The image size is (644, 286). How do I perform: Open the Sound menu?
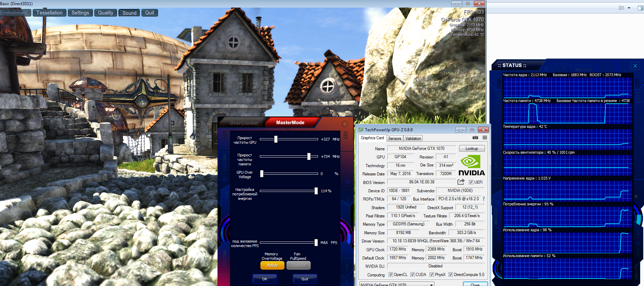[129, 13]
